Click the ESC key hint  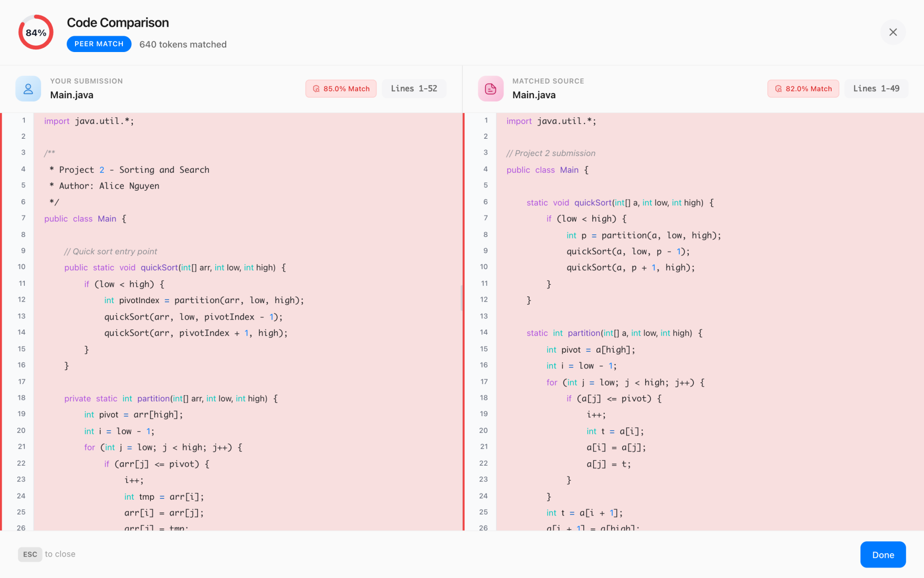pos(30,554)
